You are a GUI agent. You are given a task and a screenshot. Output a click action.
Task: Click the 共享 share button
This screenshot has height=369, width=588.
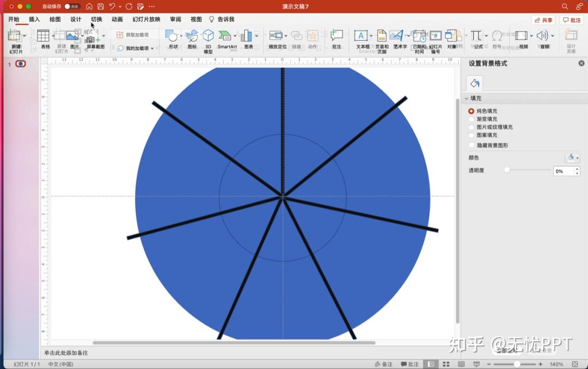[x=543, y=20]
